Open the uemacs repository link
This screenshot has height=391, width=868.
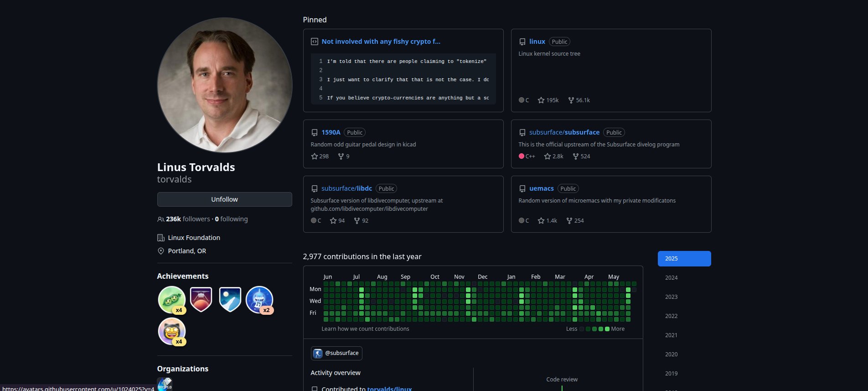tap(541, 188)
